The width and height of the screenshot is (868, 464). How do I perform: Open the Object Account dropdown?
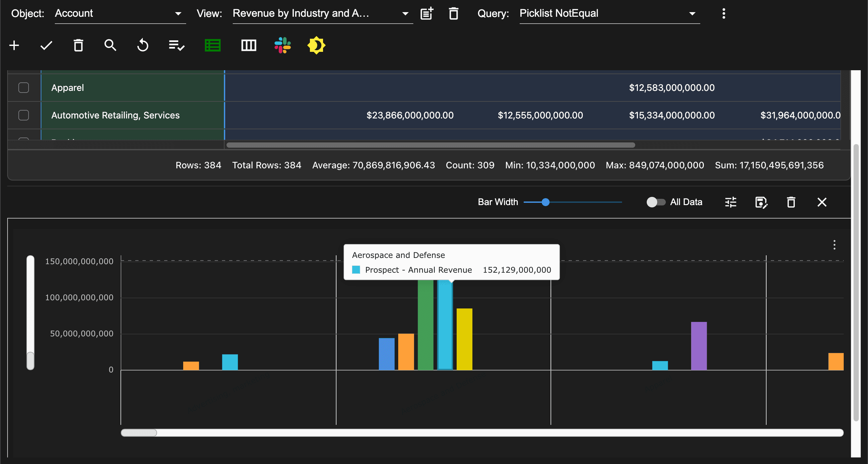(119, 13)
